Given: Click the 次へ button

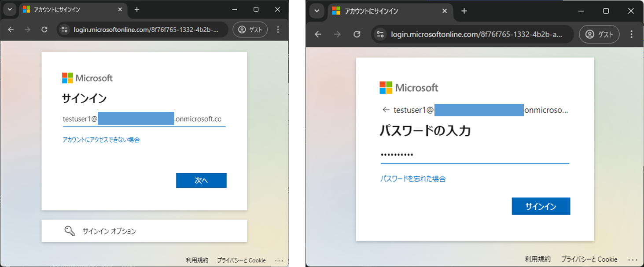Looking at the screenshot, I should (201, 180).
